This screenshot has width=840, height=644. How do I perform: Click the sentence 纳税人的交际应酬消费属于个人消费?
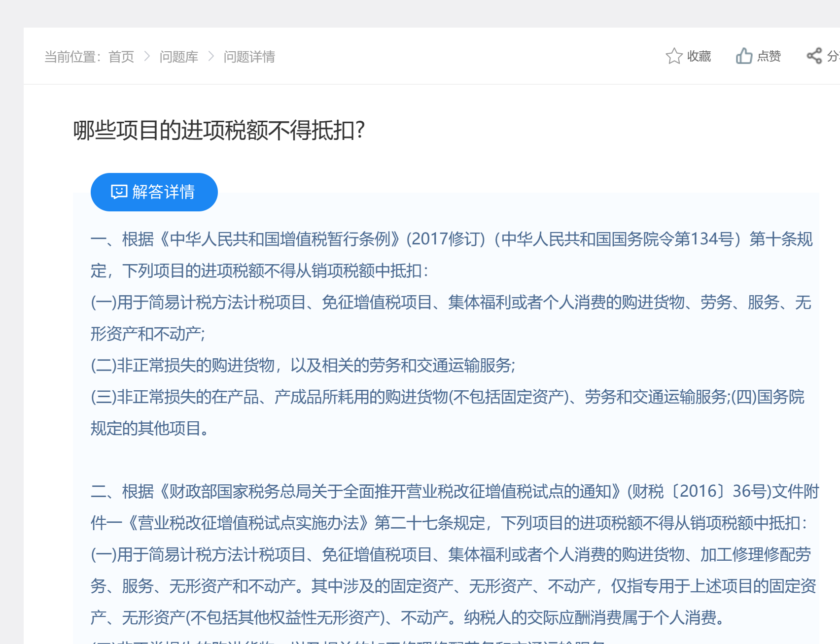[x=593, y=618]
